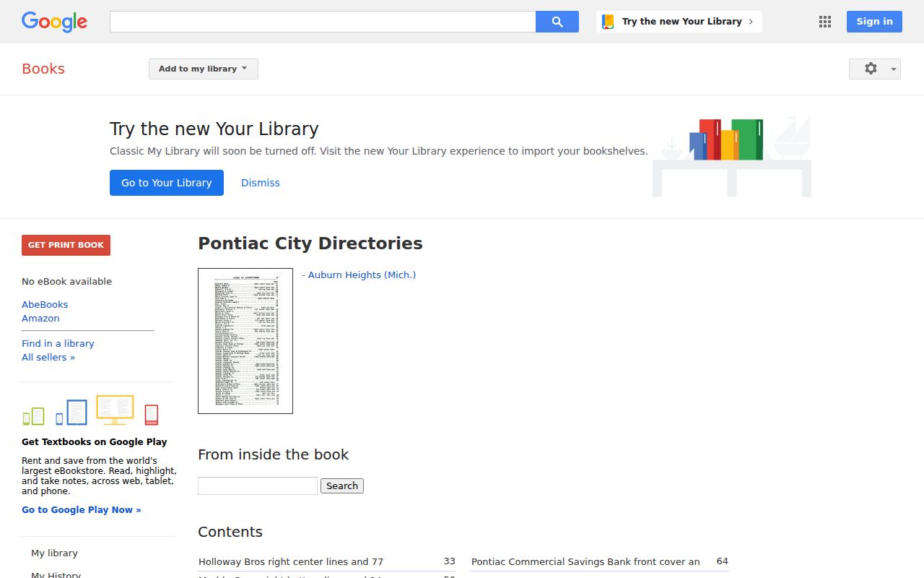Open Go to Google Play Now link
This screenshot has height=578, width=924.
[x=82, y=510]
